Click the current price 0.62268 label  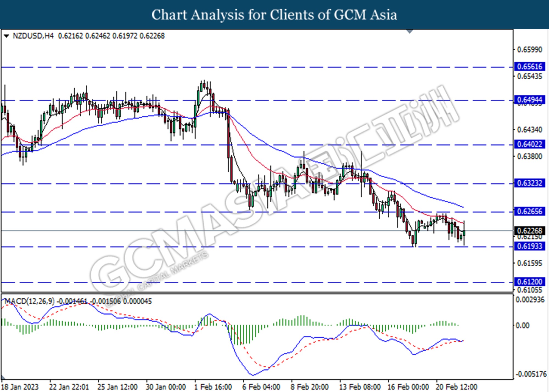coord(530,231)
